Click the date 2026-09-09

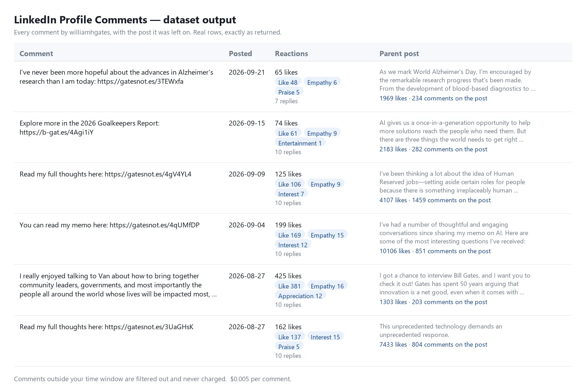[247, 174]
